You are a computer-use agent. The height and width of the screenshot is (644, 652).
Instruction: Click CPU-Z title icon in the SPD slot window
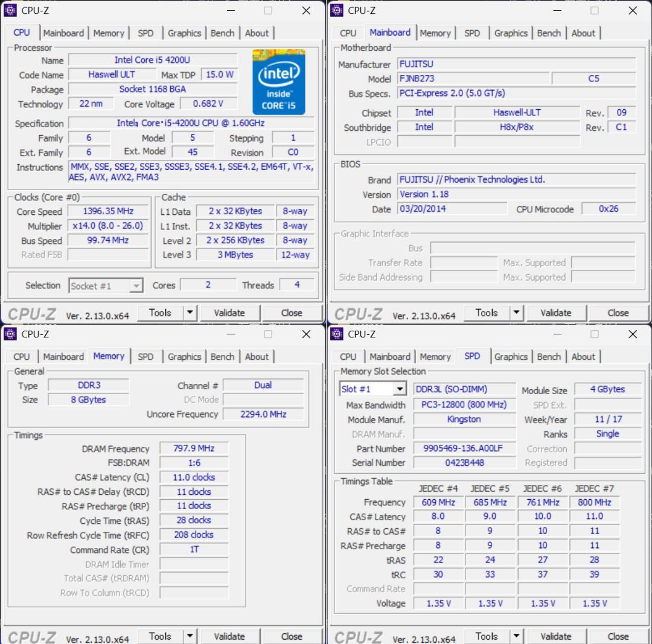(x=336, y=334)
